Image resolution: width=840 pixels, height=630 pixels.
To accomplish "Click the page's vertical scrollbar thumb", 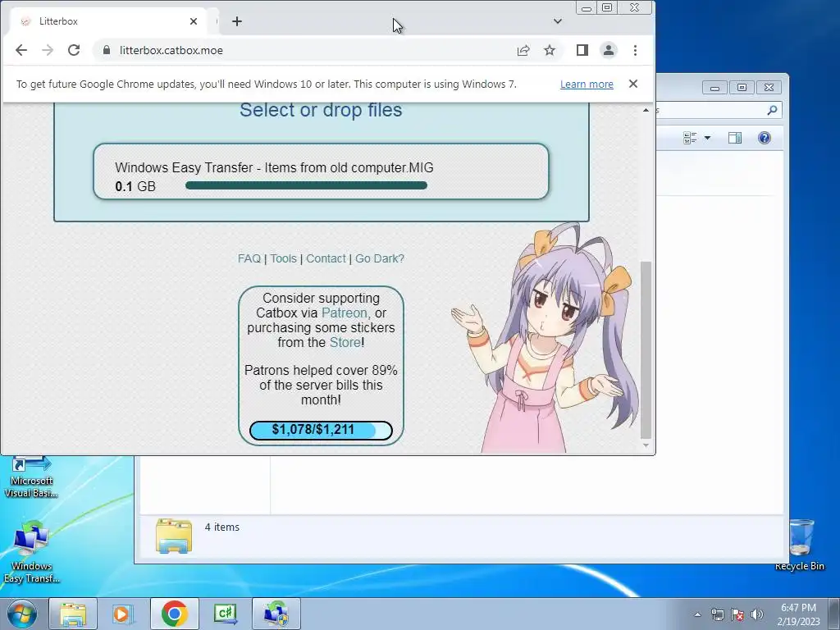I will coord(646,349).
